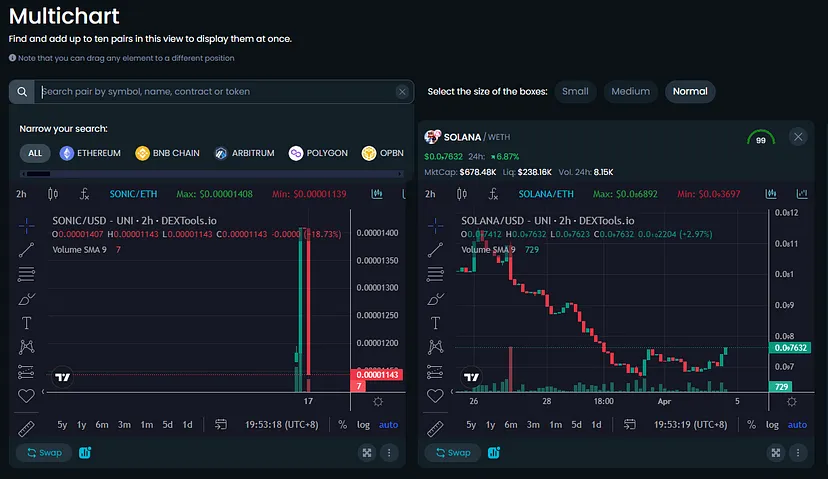
Task: Select the text tool in SOLANA chart
Action: click(x=434, y=322)
